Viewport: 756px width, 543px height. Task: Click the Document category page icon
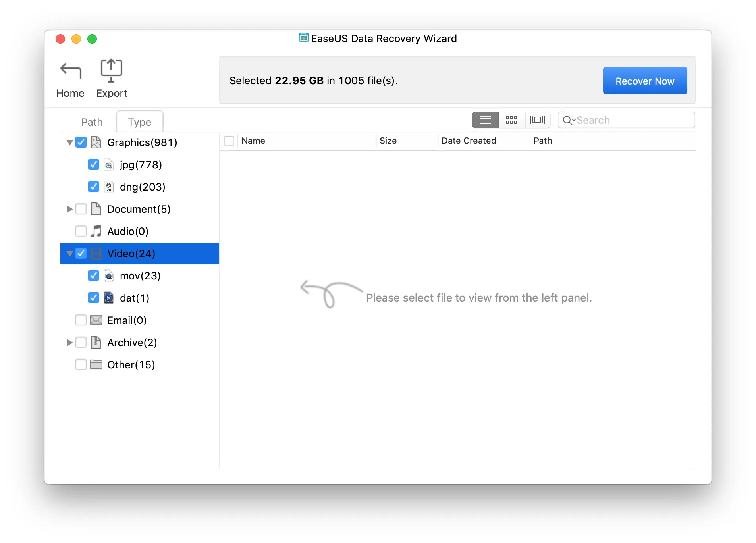96,209
